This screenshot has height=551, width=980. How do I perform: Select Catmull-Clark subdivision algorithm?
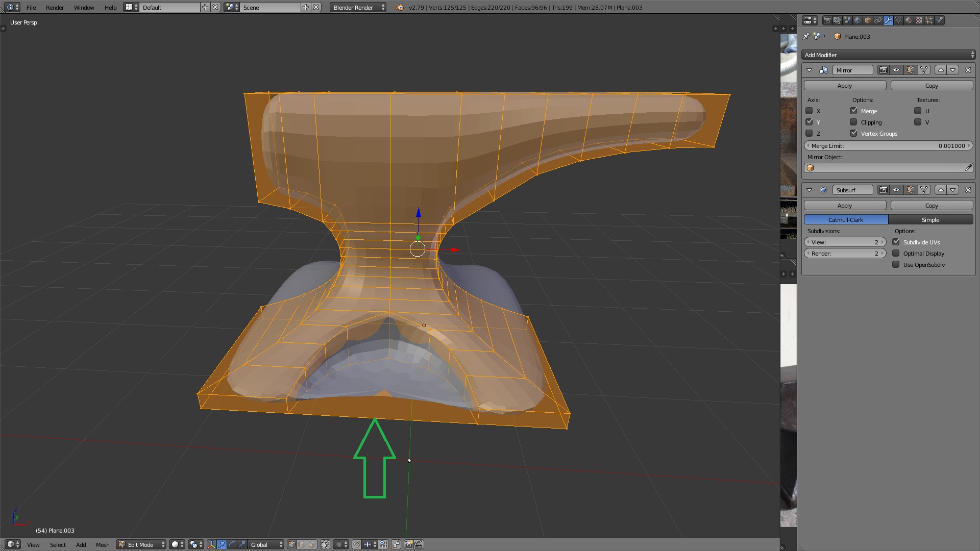click(845, 219)
